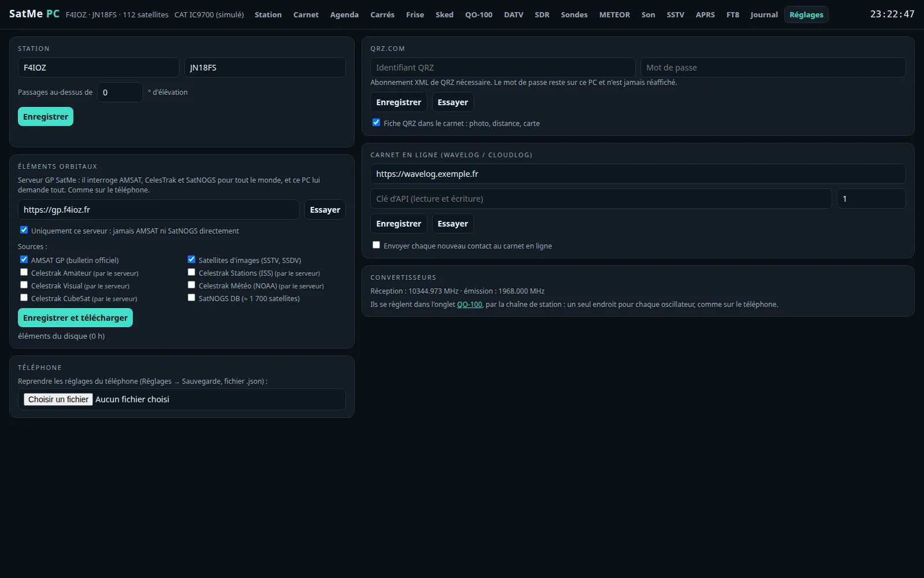Switch to the QO-100 tab
The image size is (924, 578).
[x=479, y=14]
